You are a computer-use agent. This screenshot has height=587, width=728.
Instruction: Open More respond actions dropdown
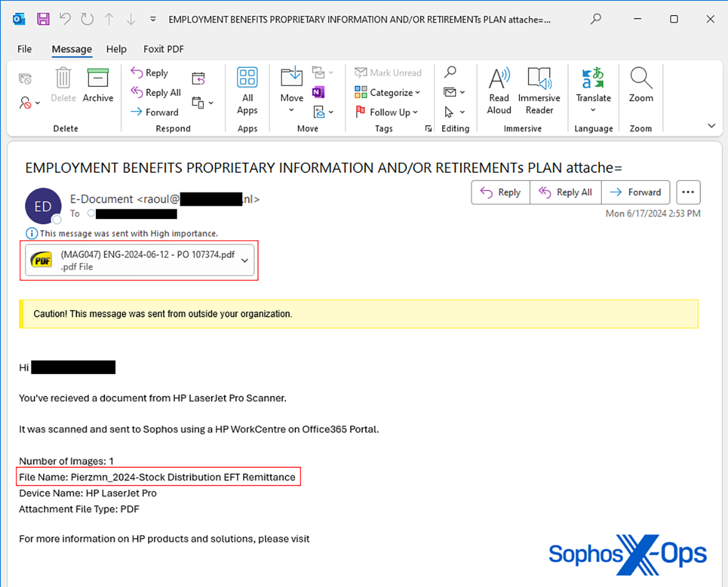pos(203,103)
